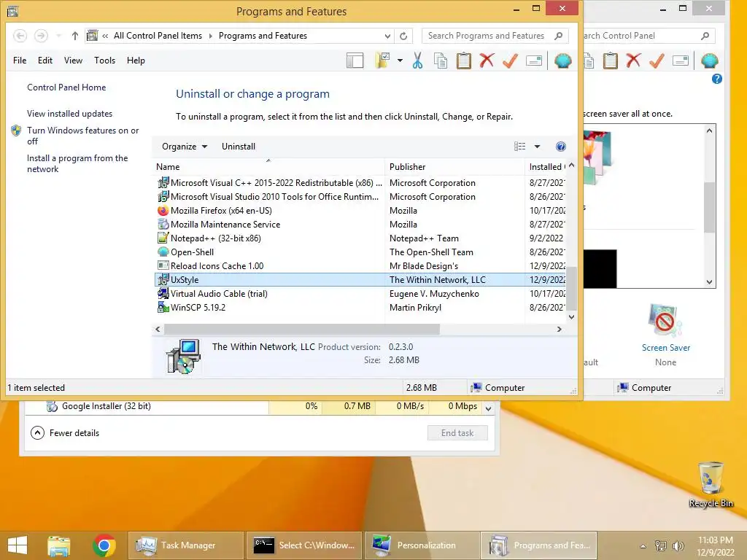
Task: Click red Delete X in Personalization window toolbar
Action: (634, 61)
